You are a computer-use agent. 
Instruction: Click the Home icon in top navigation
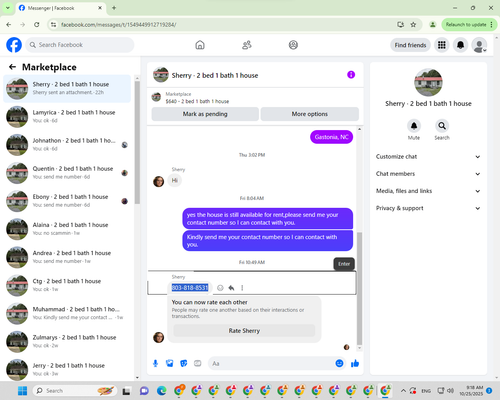(x=200, y=45)
